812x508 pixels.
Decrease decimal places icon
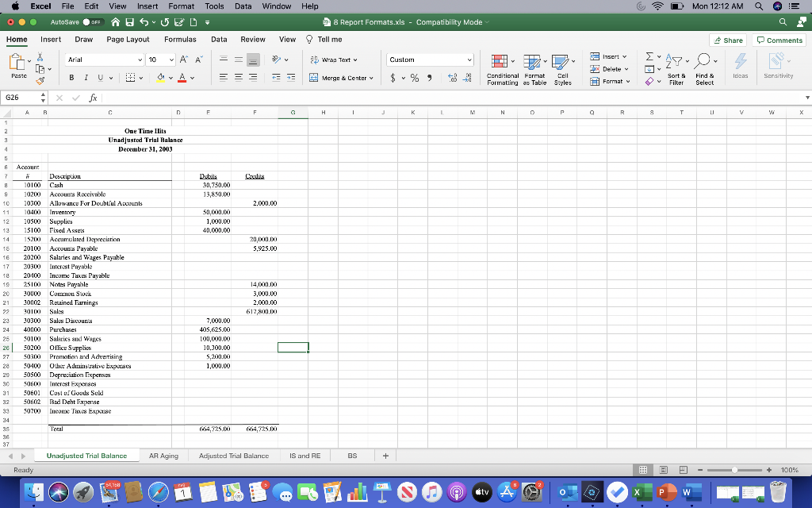(466, 78)
